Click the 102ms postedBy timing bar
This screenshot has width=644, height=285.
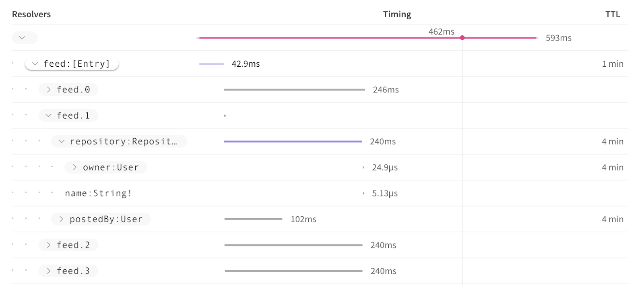(254, 219)
